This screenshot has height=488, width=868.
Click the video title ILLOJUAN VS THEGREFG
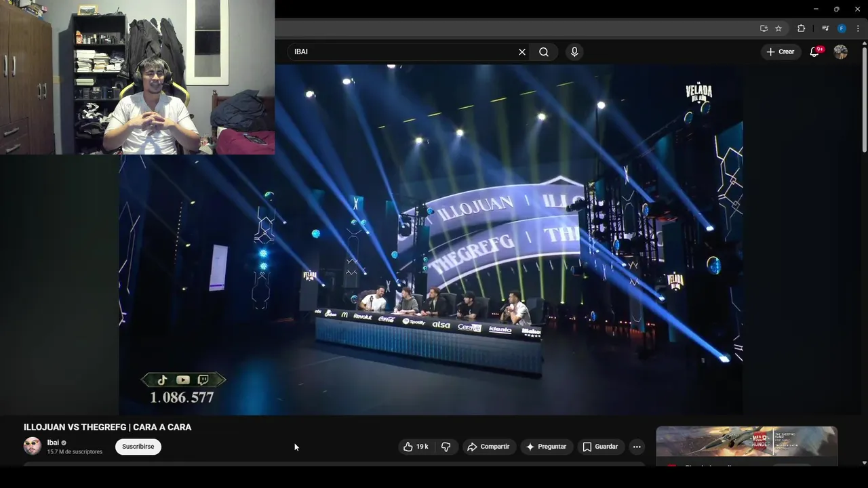(x=108, y=427)
